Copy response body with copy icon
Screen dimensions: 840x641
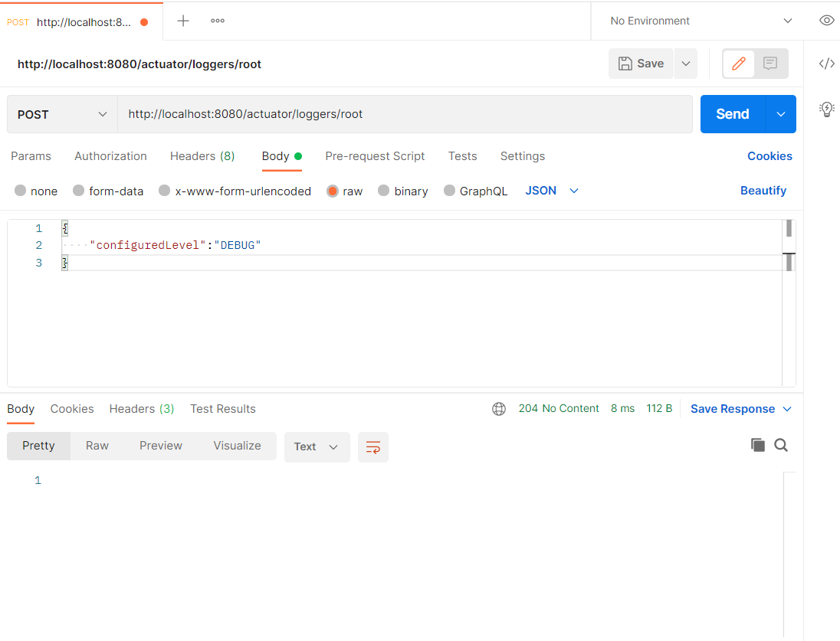tap(757, 445)
